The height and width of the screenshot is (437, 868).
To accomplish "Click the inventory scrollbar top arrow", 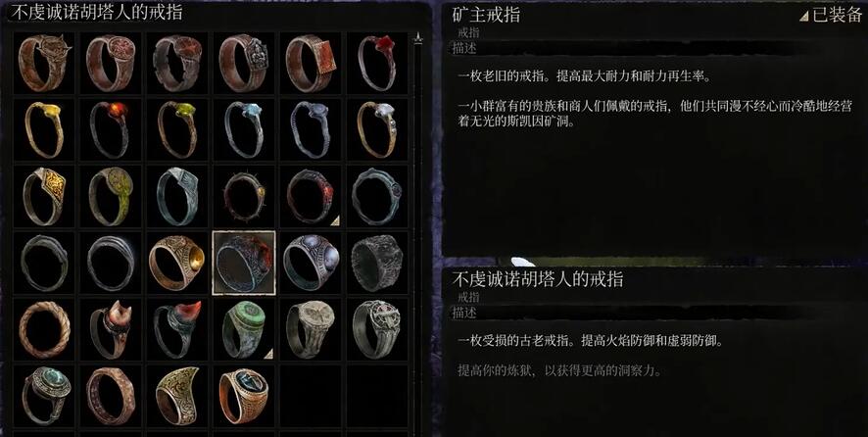I will point(418,39).
